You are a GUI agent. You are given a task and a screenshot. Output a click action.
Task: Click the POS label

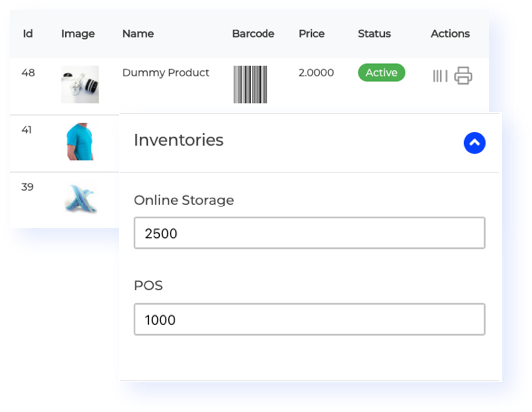[x=148, y=286]
